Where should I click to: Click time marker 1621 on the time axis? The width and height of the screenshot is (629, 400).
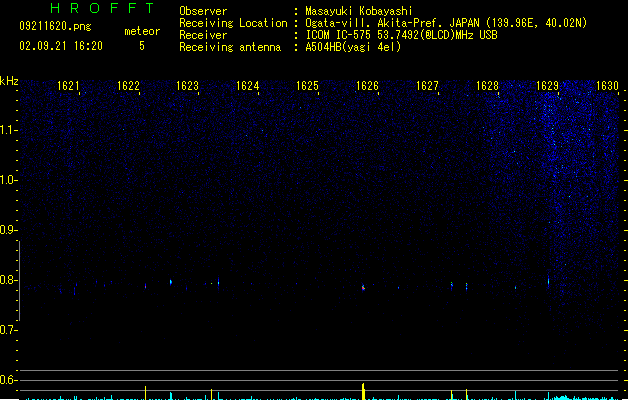pyautogui.click(x=68, y=86)
